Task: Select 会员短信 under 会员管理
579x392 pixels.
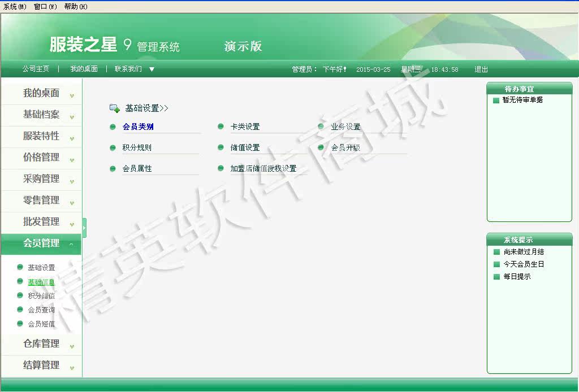Action: pos(41,324)
